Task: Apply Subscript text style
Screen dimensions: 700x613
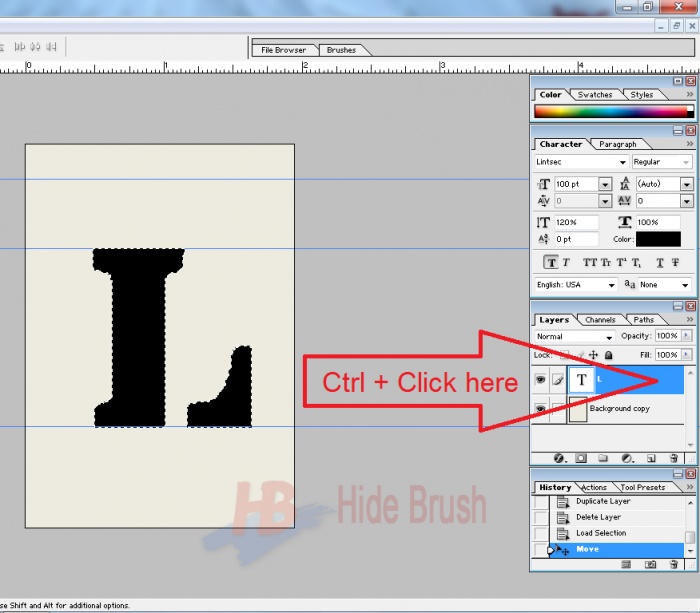Action: 636,263
